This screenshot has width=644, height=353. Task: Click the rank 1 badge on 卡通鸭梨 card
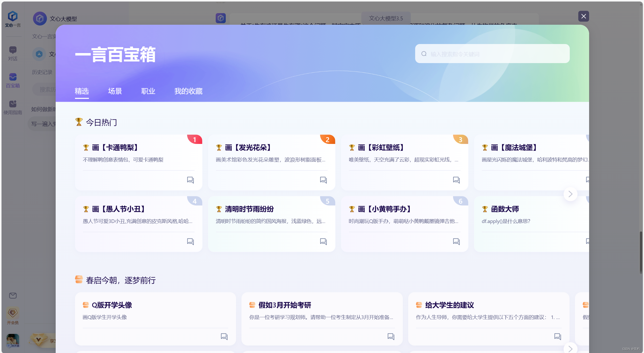coord(195,139)
